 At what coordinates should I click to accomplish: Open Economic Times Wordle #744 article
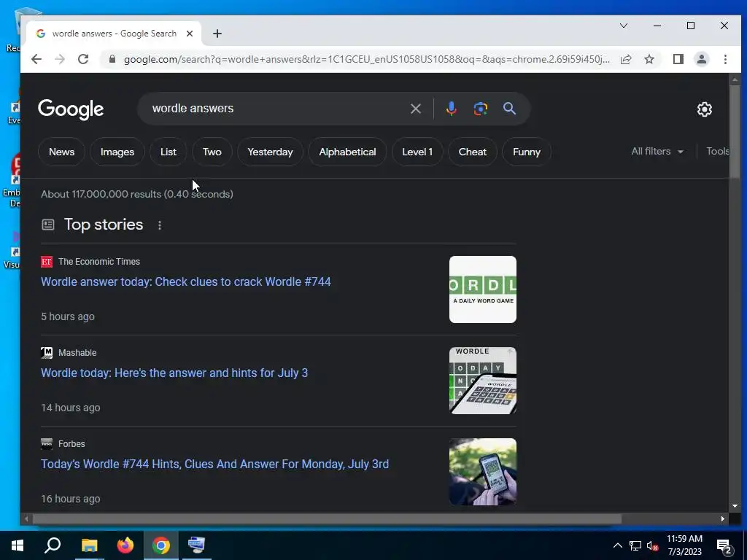186,281
